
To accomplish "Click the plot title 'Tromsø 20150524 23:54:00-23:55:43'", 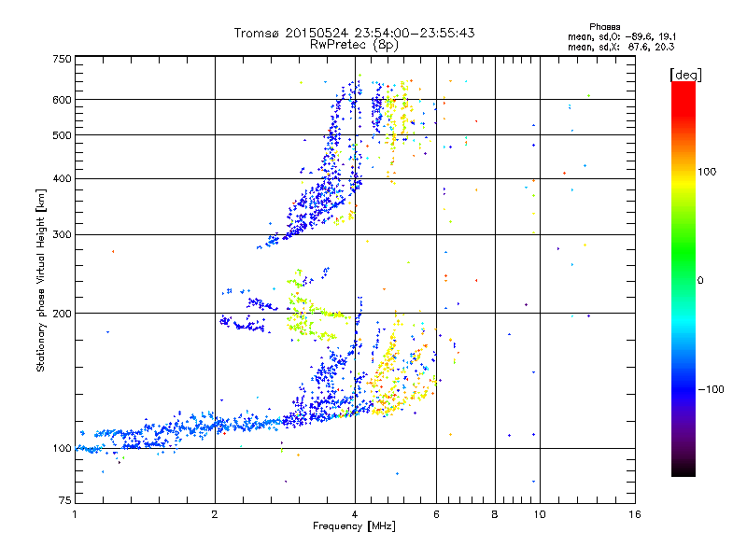I will (354, 33).
